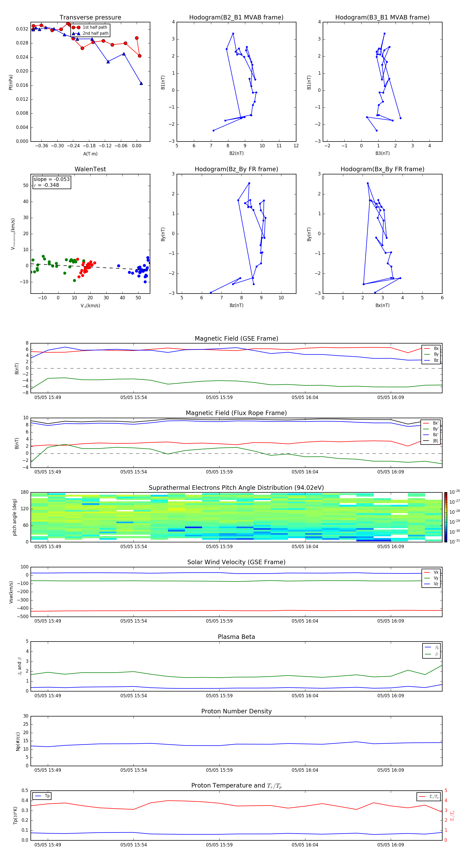
Task: Click the Proton Number Density title
Action: (236, 711)
